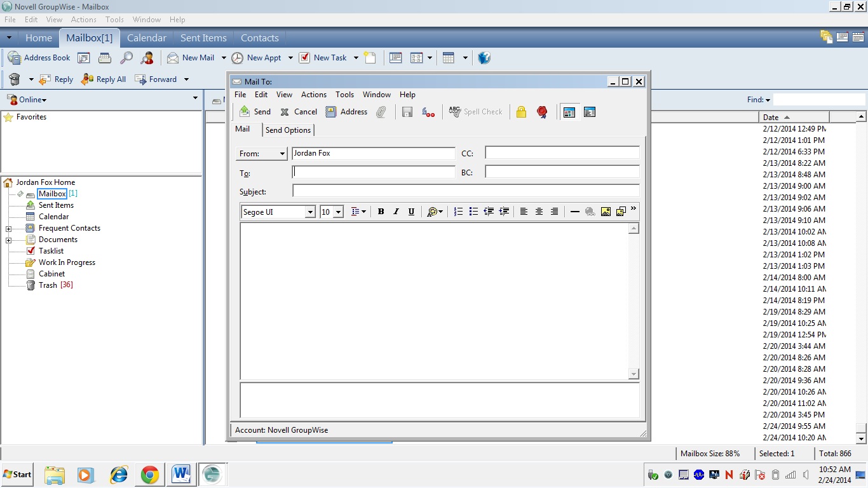Image resolution: width=868 pixels, height=488 pixels.
Task: Open the web globe help icon
Action: [484, 58]
